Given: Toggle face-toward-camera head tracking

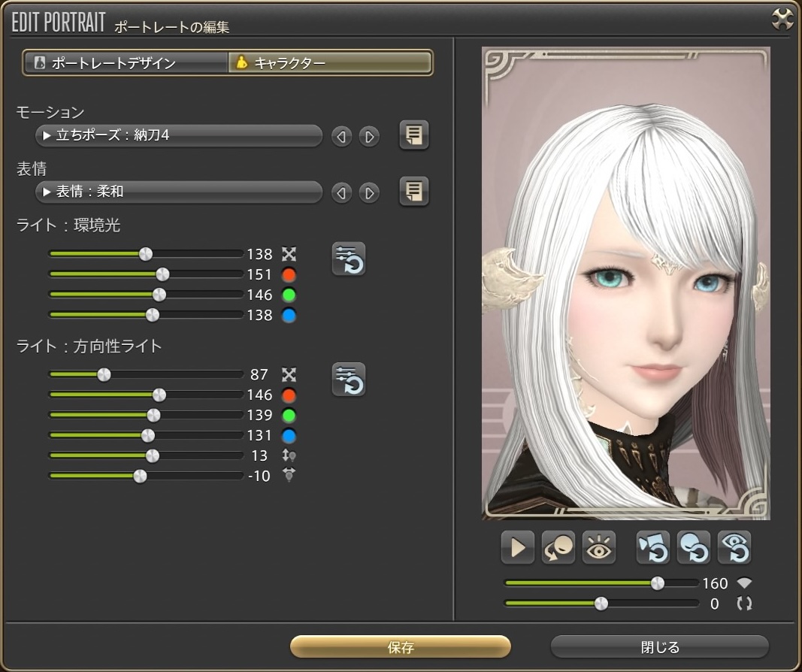Looking at the screenshot, I should point(558,548).
